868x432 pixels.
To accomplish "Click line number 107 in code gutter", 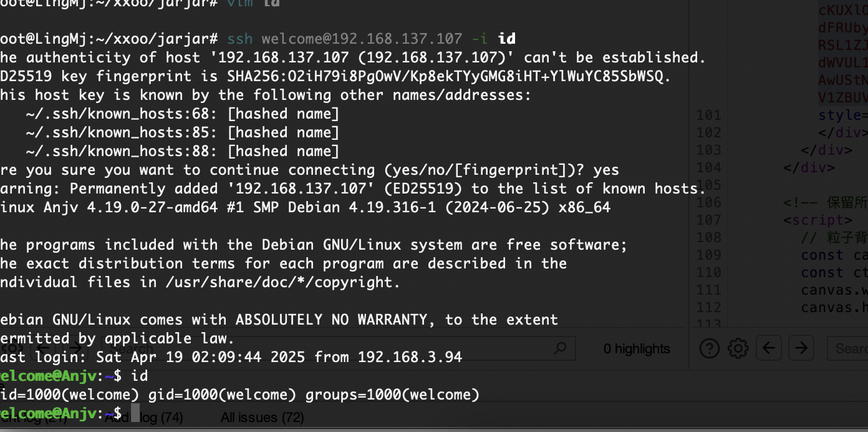I will pyautogui.click(x=708, y=220).
